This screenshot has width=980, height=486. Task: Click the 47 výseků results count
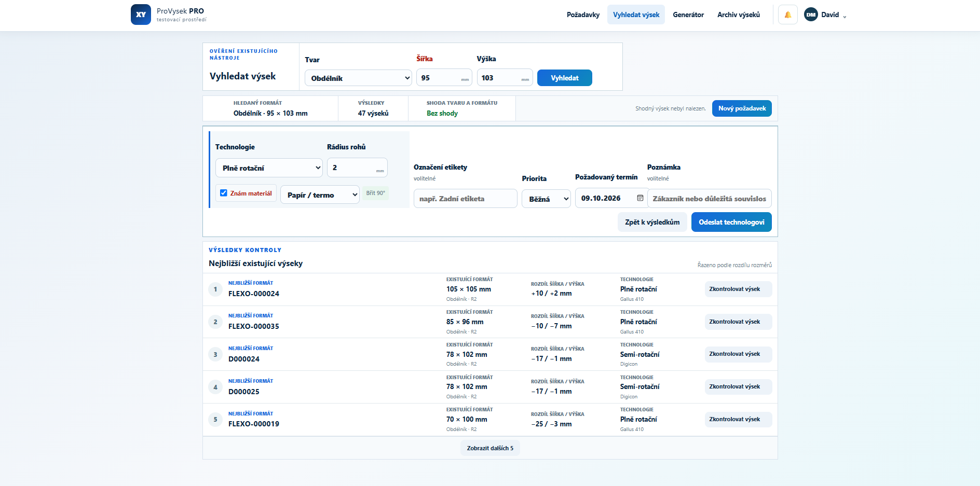(x=373, y=113)
